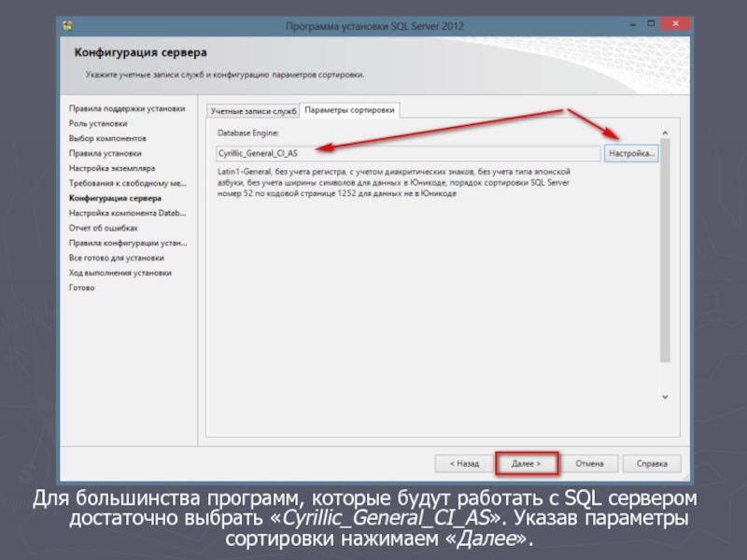Close the SQL Server setup window
Screen dimensions: 747x560
click(675, 23)
